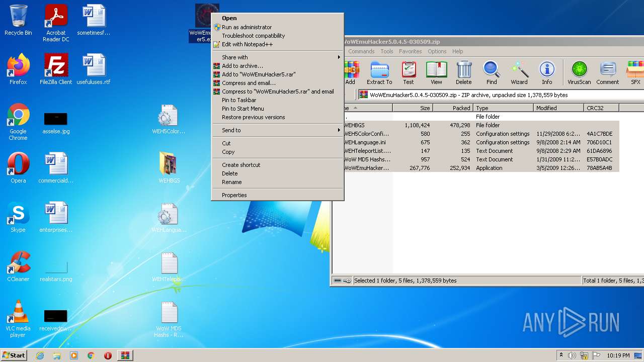Choose Cut in context menu

coord(277,143)
